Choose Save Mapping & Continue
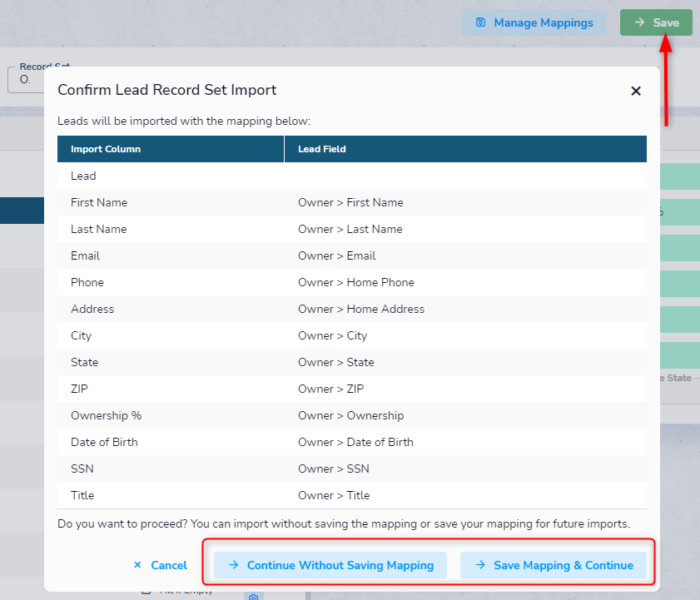Viewport: 700px width, 600px height. pyautogui.click(x=554, y=565)
